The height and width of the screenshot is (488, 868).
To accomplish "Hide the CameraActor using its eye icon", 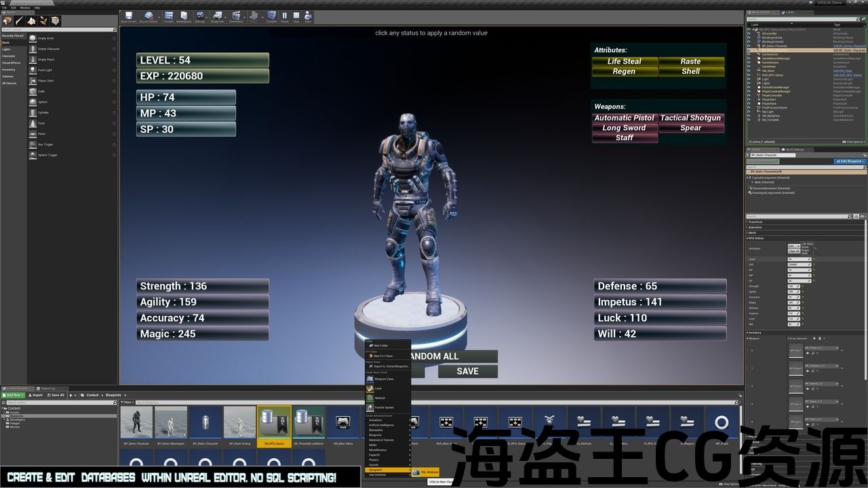I will click(749, 54).
